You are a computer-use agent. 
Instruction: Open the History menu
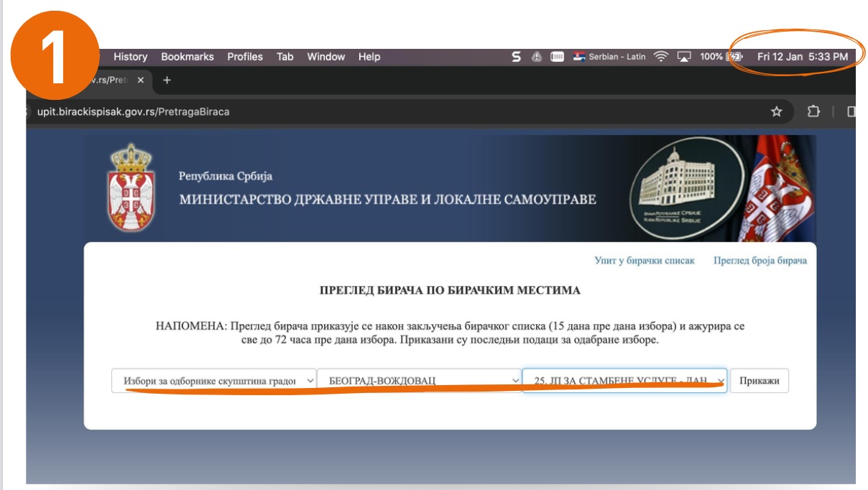click(130, 57)
